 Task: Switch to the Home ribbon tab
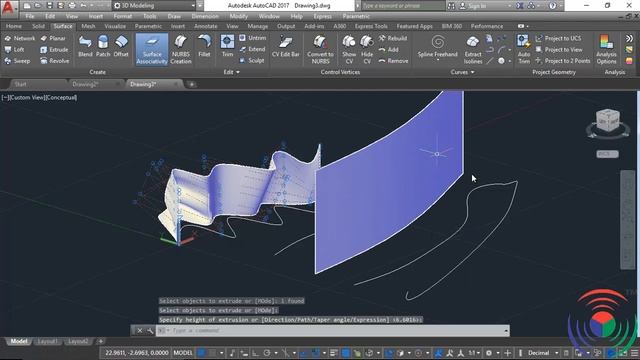point(14,26)
